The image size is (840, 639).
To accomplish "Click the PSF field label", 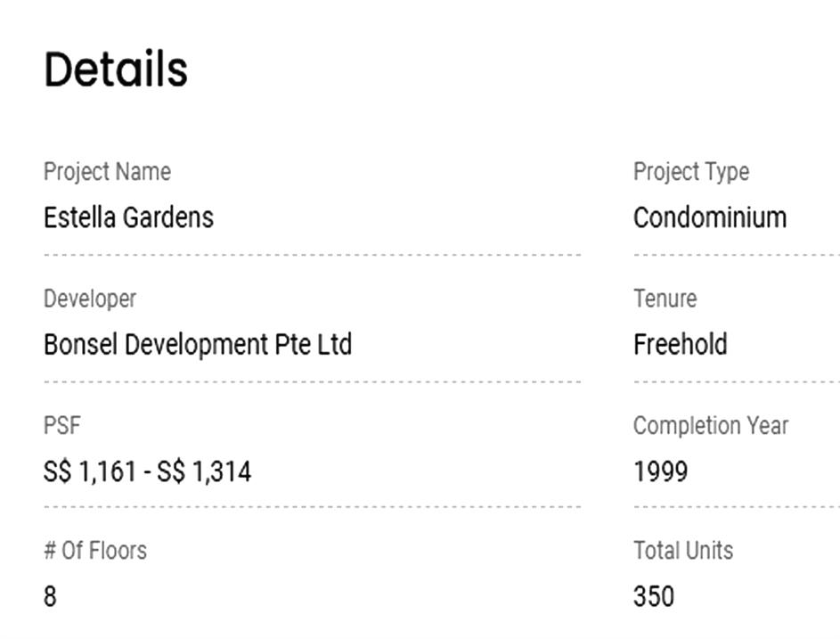I will click(x=62, y=425).
